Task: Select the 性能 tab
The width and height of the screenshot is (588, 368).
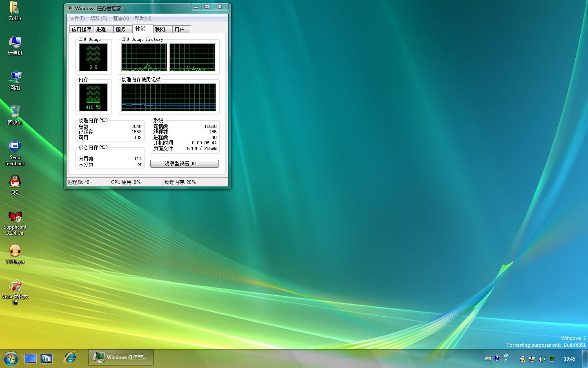Action: click(x=143, y=29)
